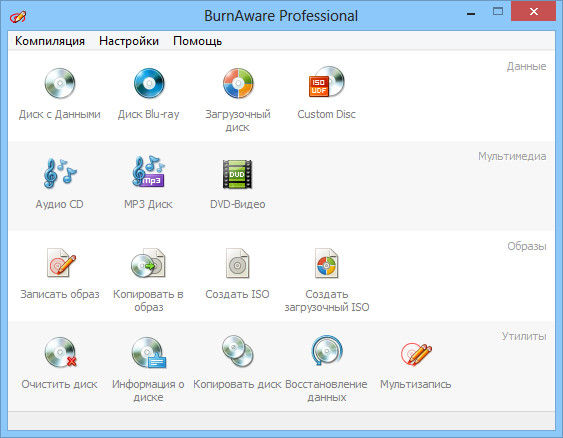Start the Аудио CD music notes icon

(60, 173)
